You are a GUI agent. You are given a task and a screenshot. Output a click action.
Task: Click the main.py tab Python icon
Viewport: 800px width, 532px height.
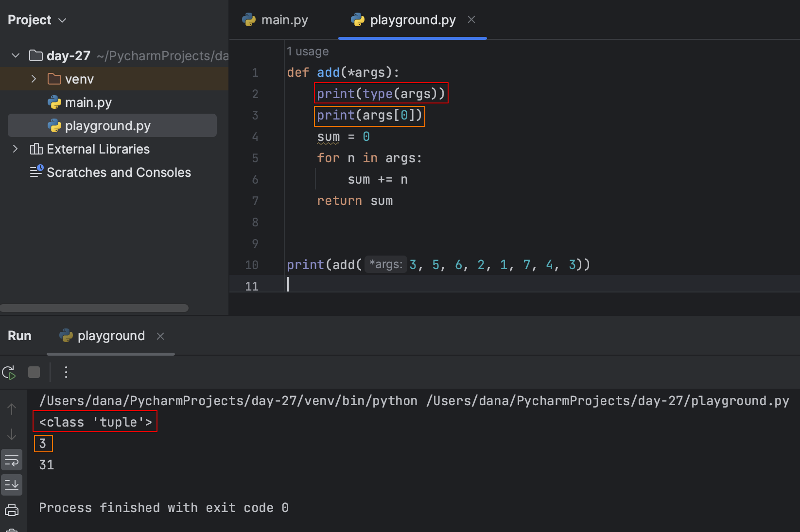(x=249, y=20)
